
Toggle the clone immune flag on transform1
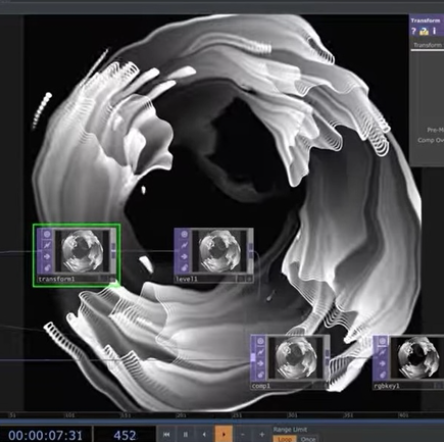coord(47,245)
